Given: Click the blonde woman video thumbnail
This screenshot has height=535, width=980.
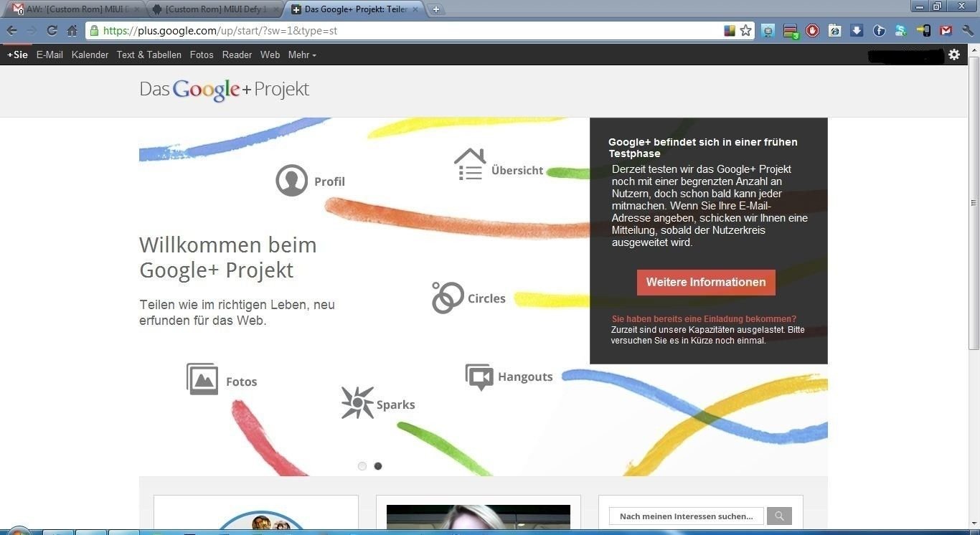Looking at the screenshot, I should pyautogui.click(x=479, y=517).
